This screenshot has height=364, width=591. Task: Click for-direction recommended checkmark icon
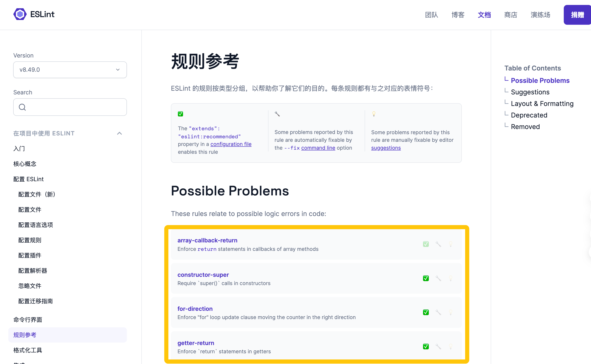[x=426, y=312]
